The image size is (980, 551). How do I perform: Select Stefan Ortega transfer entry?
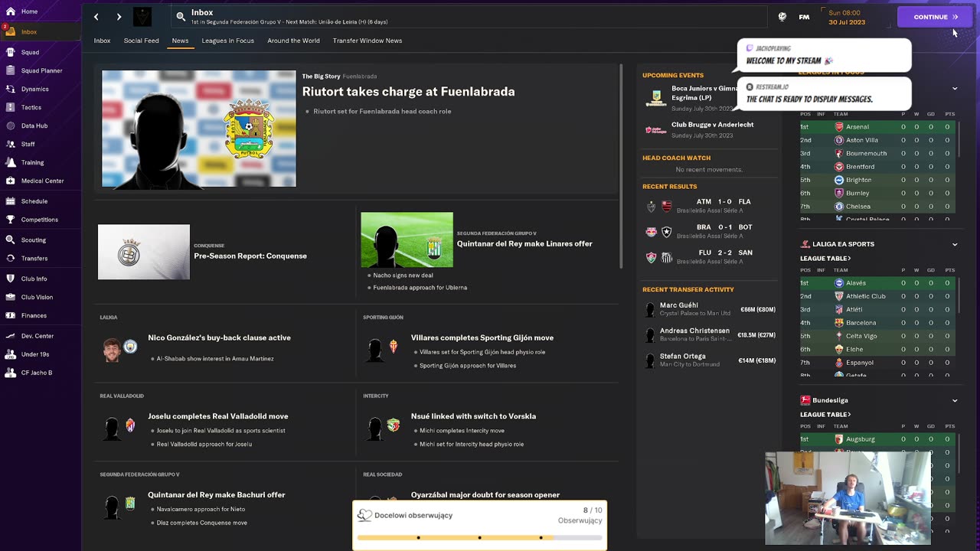(710, 360)
